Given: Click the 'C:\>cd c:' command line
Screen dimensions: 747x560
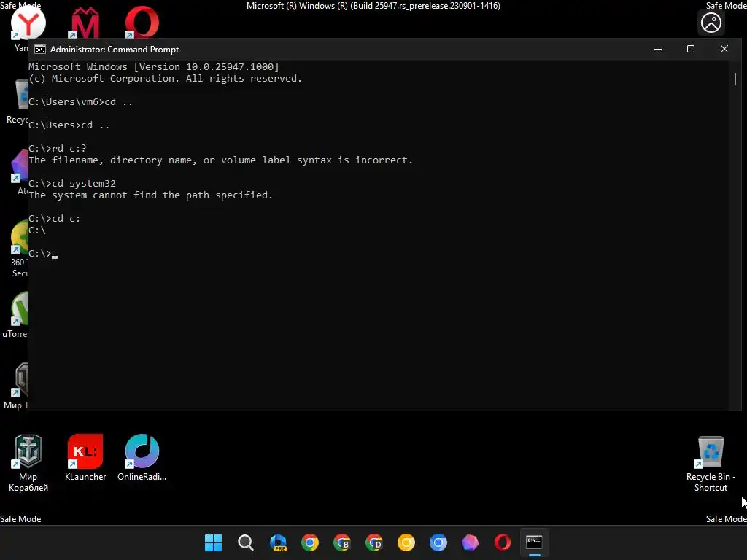Looking at the screenshot, I should click(x=54, y=219).
